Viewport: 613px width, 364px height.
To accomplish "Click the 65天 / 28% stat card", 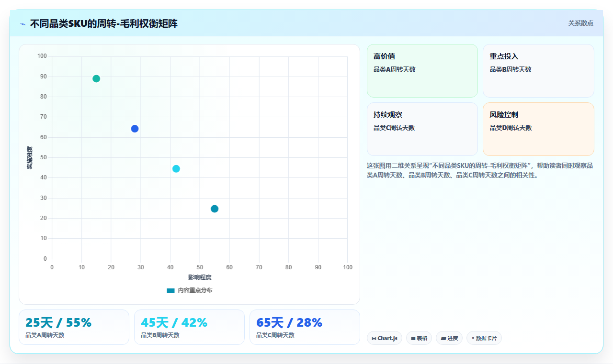I will (x=305, y=327).
